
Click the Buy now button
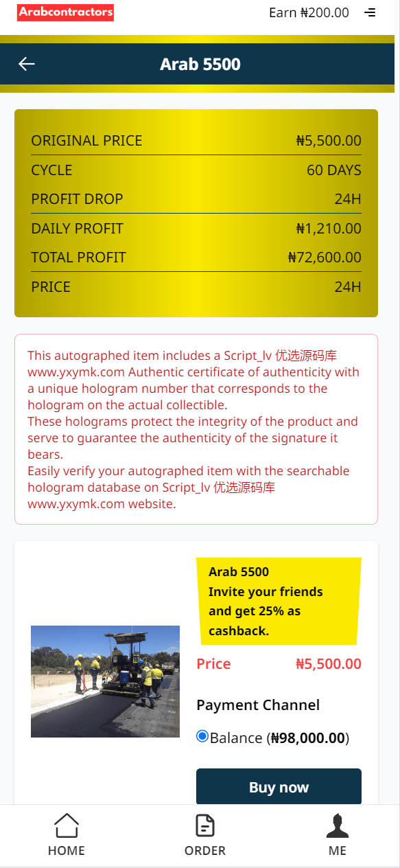coord(279,787)
